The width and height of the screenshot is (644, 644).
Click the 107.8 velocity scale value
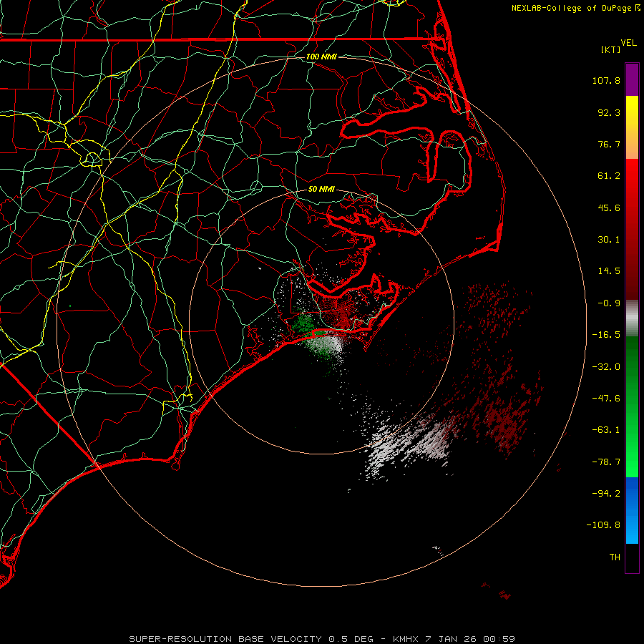606,80
